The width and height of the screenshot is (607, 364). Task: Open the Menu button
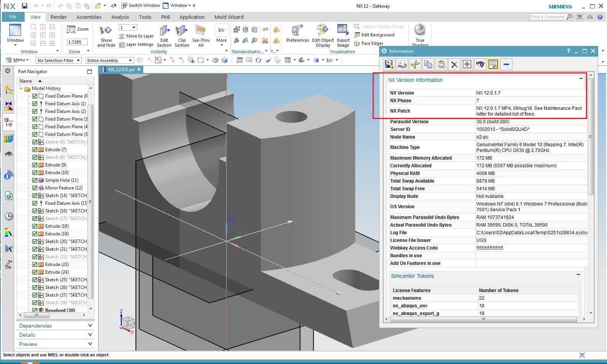tap(17, 60)
